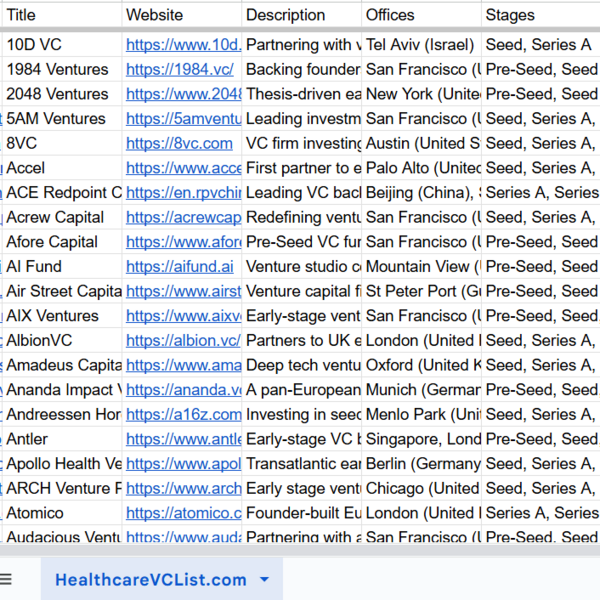Select the Offices column header cell
Viewport: 600px width, 600px height.
click(421, 15)
